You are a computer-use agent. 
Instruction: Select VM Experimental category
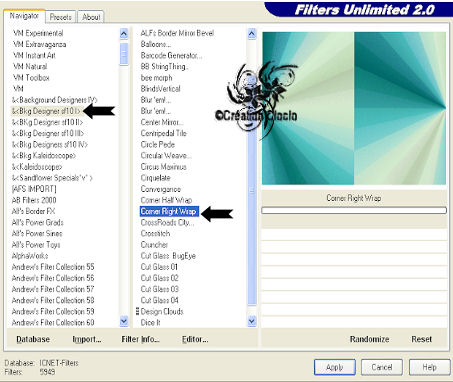38,33
